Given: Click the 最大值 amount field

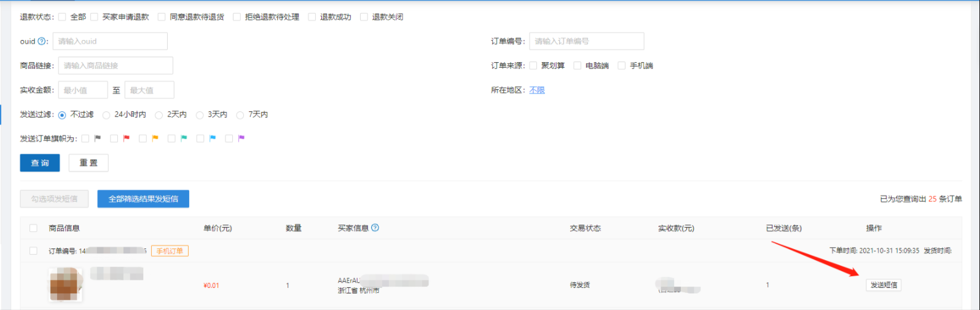Looking at the screenshot, I should 149,90.
